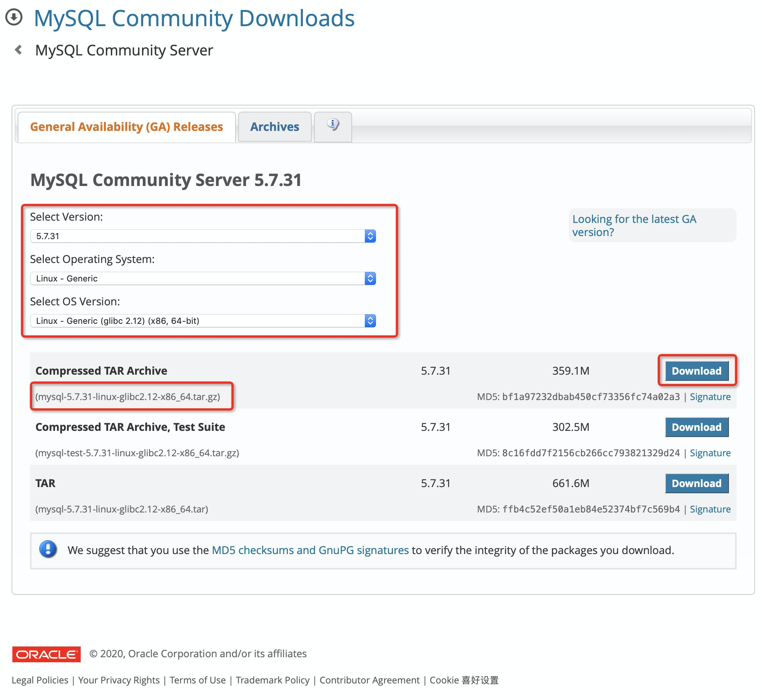
Task: Select General Availability (GA) Releases tab
Action: click(126, 127)
